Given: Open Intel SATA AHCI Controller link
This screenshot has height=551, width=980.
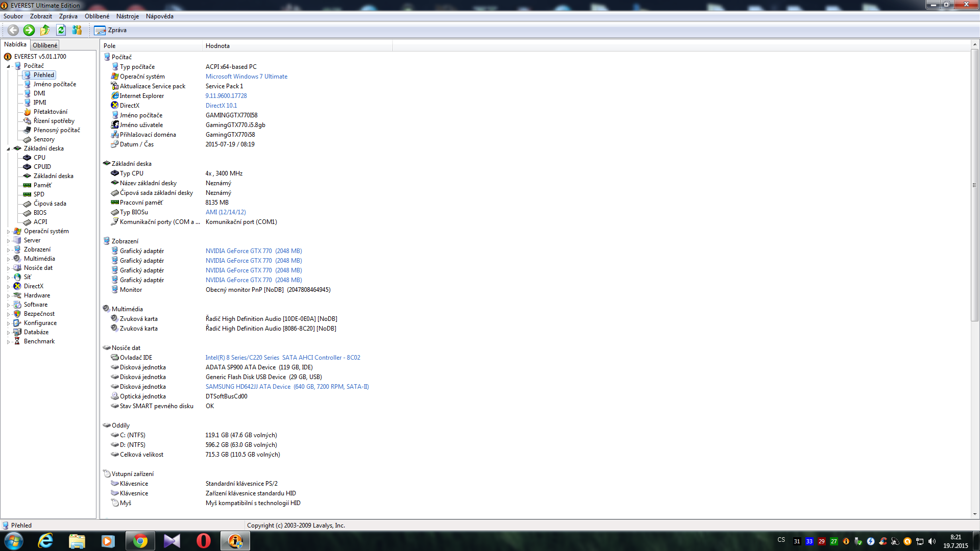Looking at the screenshot, I should 283,358.
